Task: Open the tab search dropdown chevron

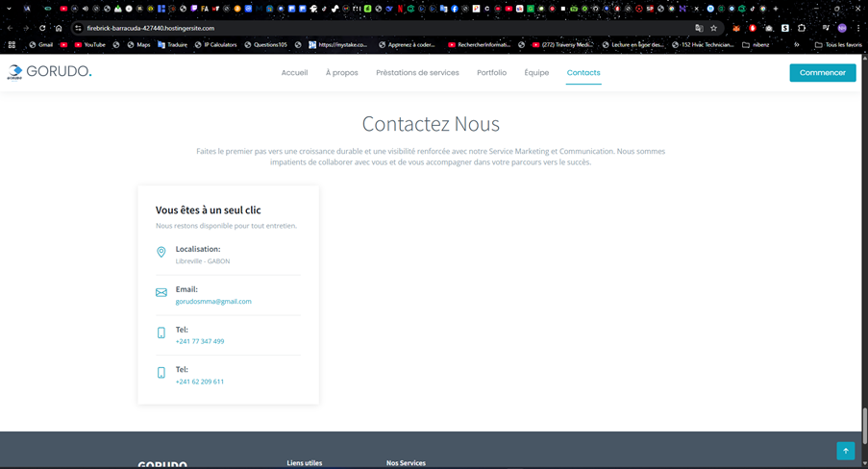Action: 9,9
